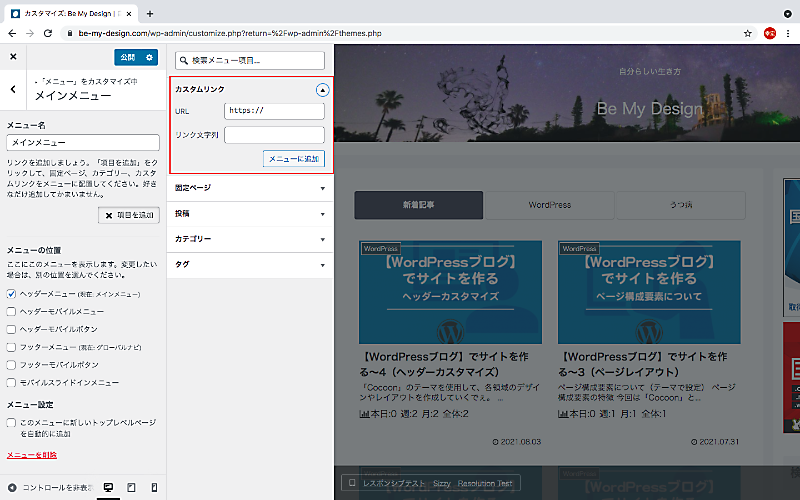Open a new browser tab
The width and height of the screenshot is (800, 500).
150,13
